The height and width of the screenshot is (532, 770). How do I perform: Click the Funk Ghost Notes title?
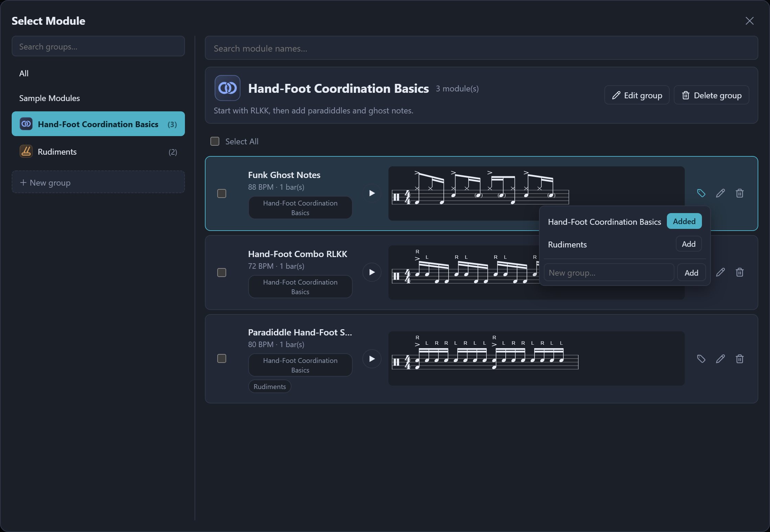pyautogui.click(x=284, y=175)
